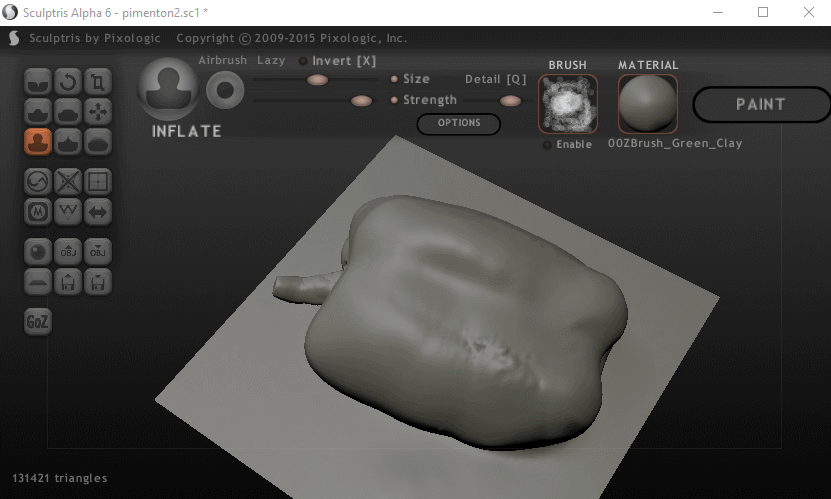Click the Strength slider handle
Viewport: 831px width, 499px height.
[x=361, y=101]
